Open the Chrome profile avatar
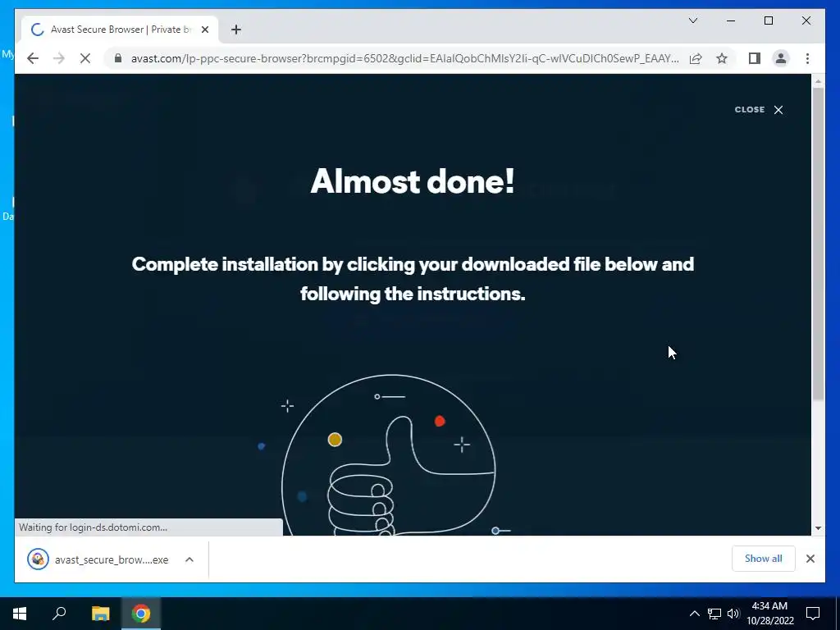Viewport: 840px width, 630px height. pos(781,58)
